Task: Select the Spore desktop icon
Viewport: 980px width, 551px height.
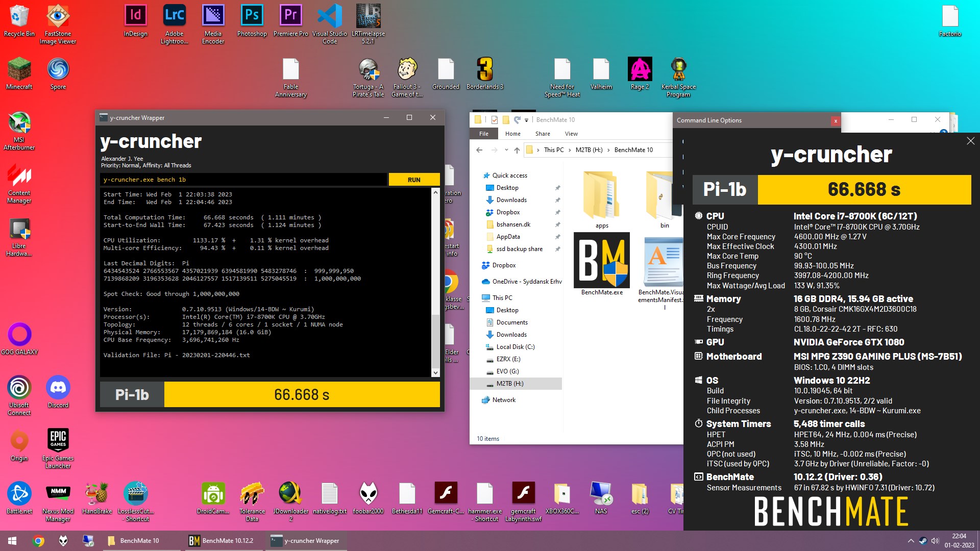Action: click(58, 74)
